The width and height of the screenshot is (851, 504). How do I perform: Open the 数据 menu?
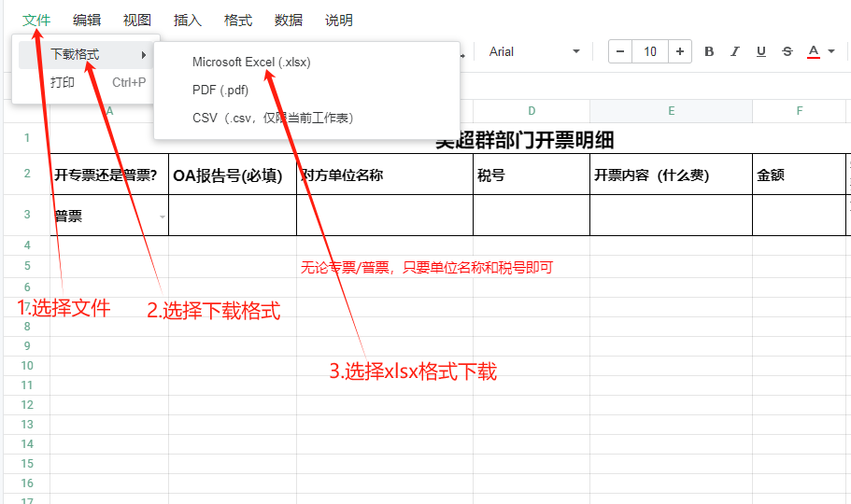coord(289,20)
